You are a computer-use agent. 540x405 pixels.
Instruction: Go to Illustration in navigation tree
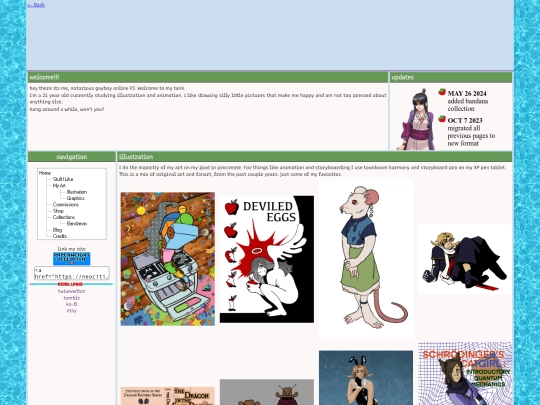(76, 192)
